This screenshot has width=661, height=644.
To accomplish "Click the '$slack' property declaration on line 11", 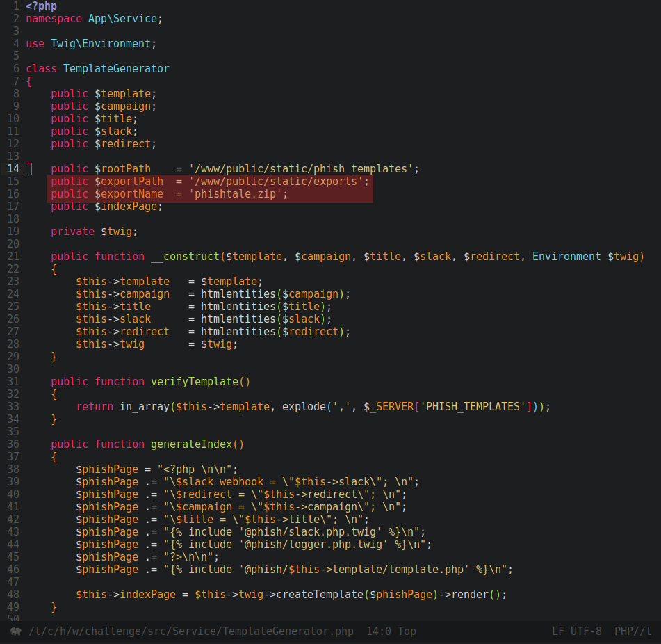I will pos(113,131).
